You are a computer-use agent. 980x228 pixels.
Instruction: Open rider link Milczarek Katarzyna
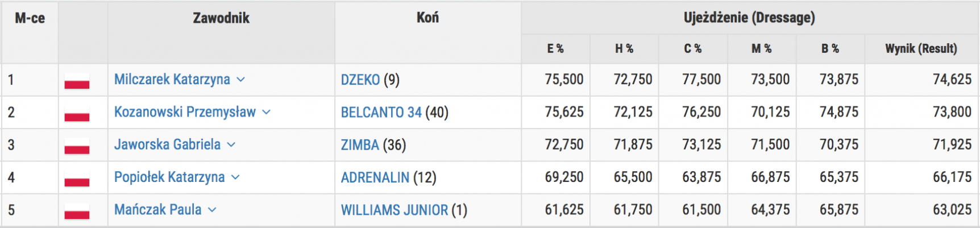[x=172, y=80]
